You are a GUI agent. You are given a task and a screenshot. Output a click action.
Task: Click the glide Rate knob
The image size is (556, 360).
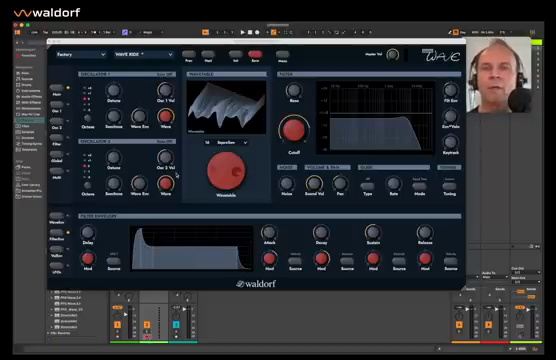pyautogui.click(x=393, y=183)
